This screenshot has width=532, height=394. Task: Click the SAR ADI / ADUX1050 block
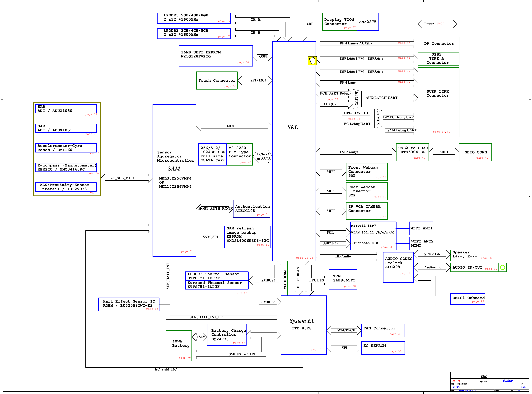66,109
